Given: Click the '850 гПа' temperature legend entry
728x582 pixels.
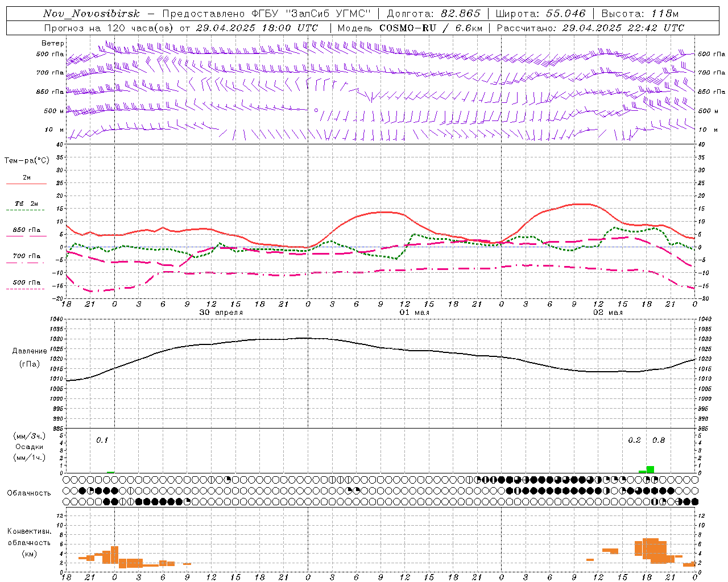Looking at the screenshot, I should click(x=27, y=230).
